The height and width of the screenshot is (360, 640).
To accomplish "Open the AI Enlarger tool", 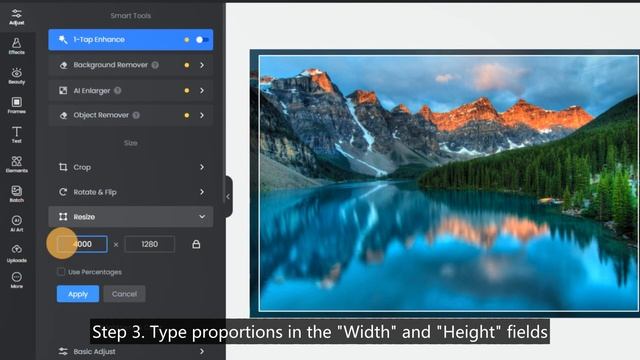I will pyautogui.click(x=131, y=91).
